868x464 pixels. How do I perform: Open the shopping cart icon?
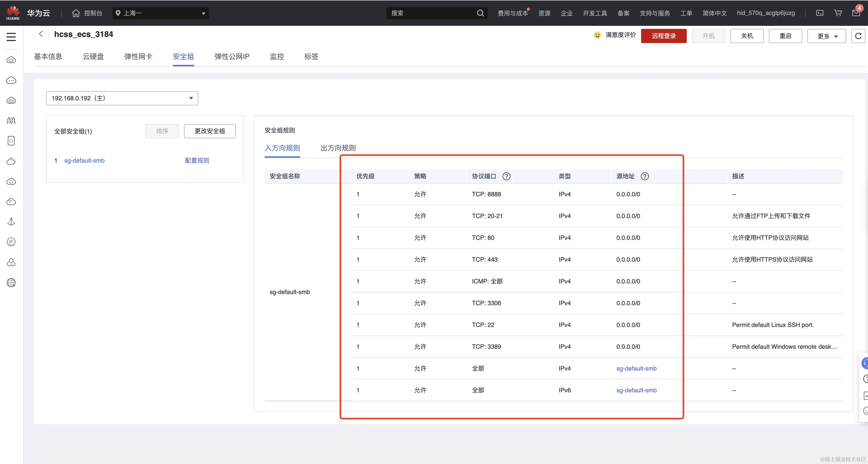(x=838, y=13)
